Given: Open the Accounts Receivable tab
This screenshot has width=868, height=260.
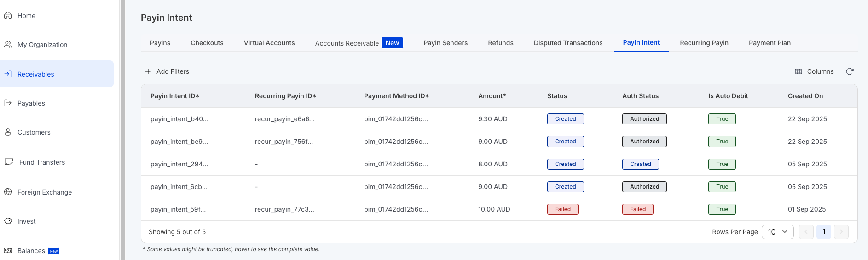Looking at the screenshot, I should tap(347, 43).
